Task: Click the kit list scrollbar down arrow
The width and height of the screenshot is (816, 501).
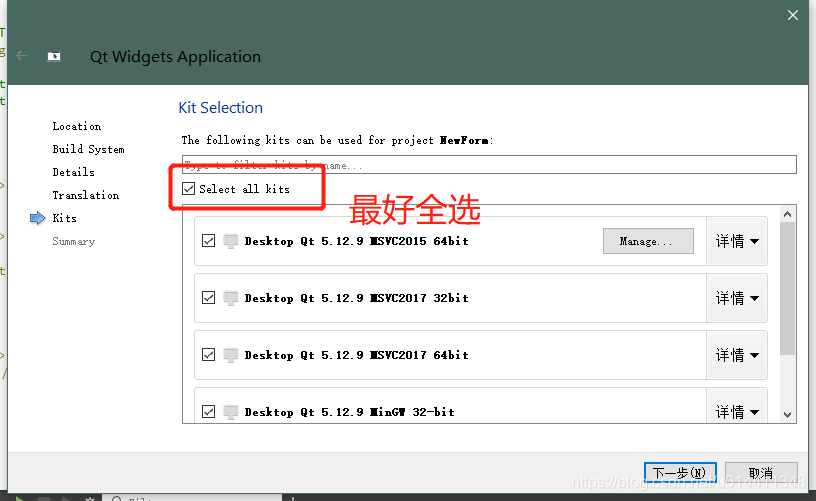Action: pos(787,415)
